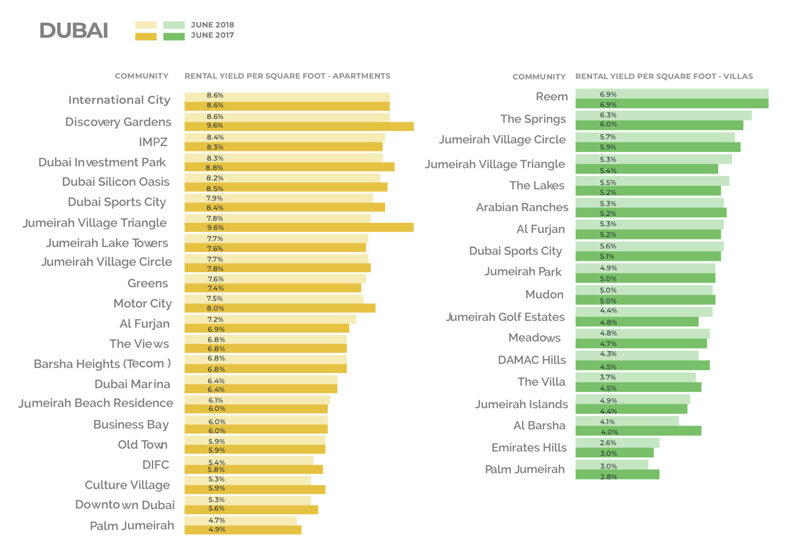Click Emirates Hills 2.6% light green bar
Screen dimensions: 794x553
coord(617,443)
